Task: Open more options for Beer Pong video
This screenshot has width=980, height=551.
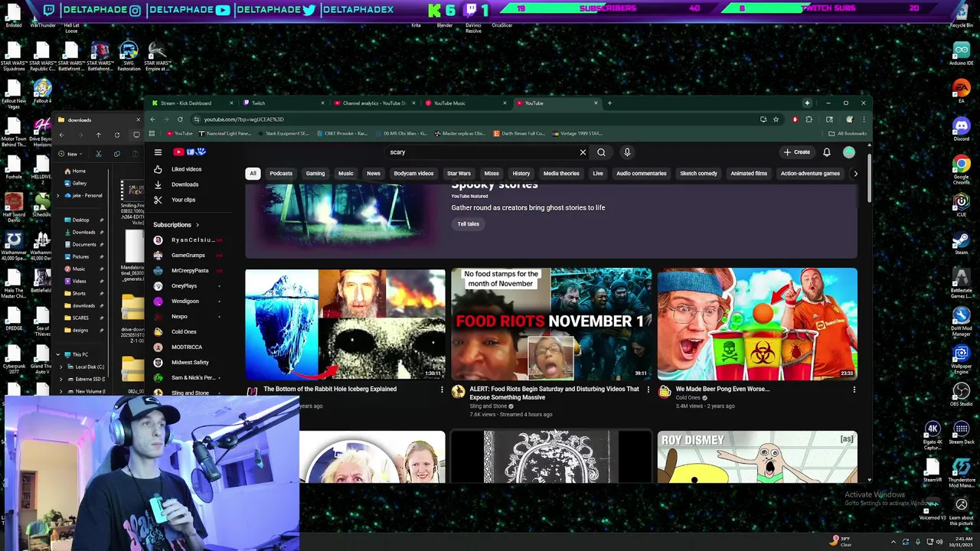Action: (854, 390)
